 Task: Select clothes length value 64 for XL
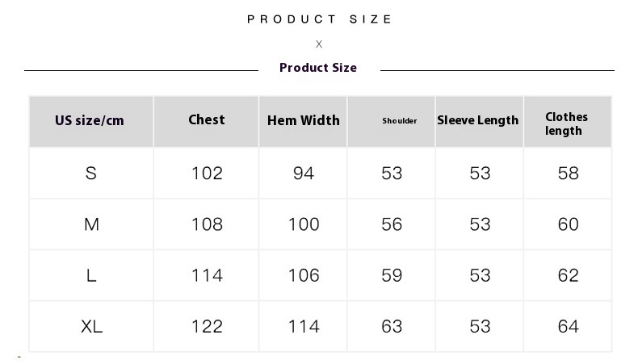569,326
